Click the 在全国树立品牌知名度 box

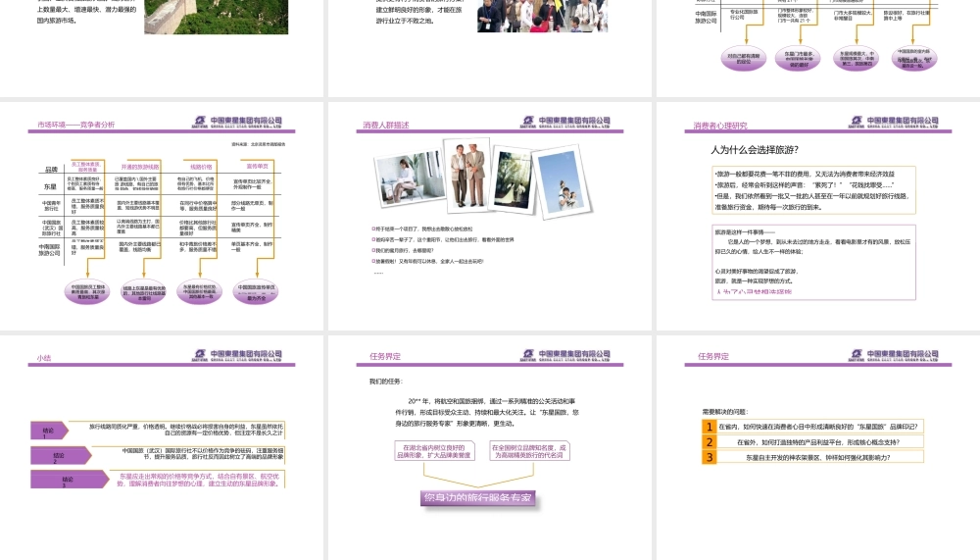pos(529,451)
